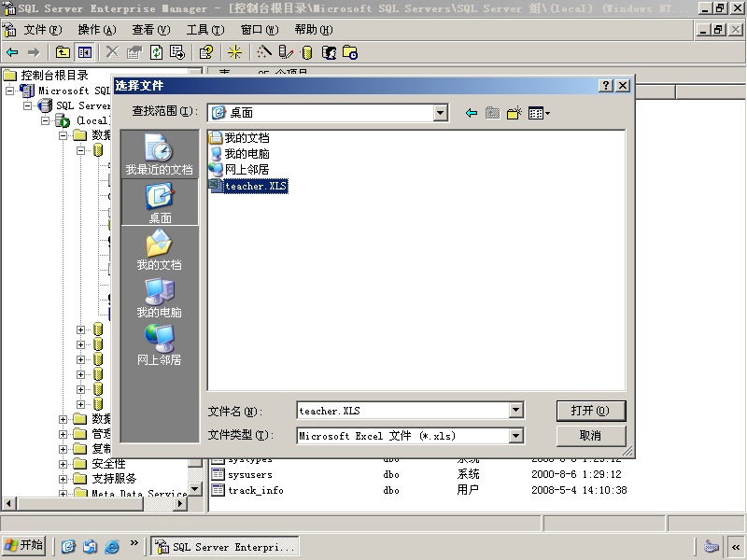Click the Help question mark toolbar icon
Screen dimensions: 747x560
click(x=205, y=52)
